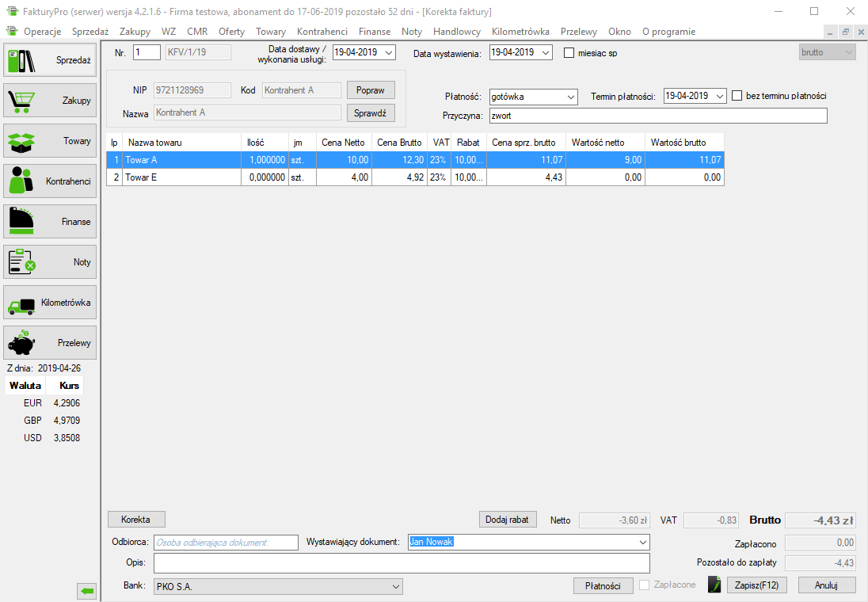Open the Finanse menu in menu bar
The width and height of the screenshot is (868, 602).
374,32
